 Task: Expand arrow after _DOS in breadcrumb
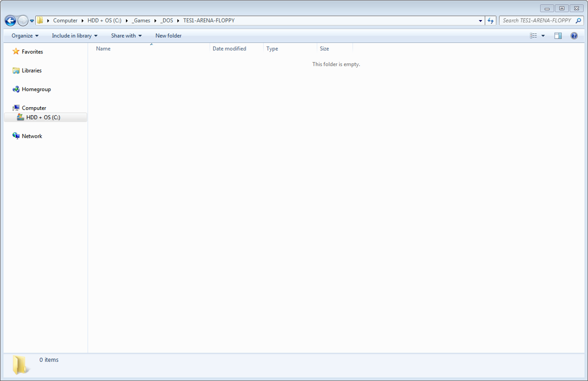tap(178, 21)
